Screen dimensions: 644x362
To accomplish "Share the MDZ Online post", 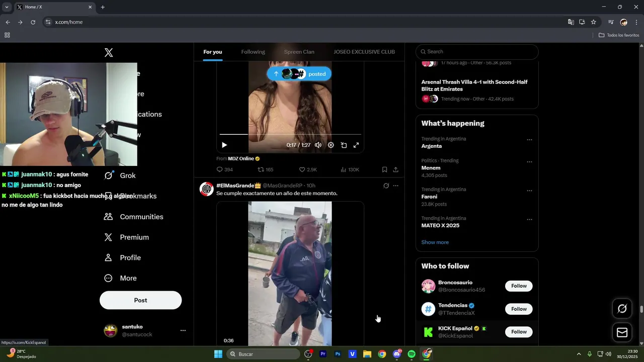I will pos(396,170).
